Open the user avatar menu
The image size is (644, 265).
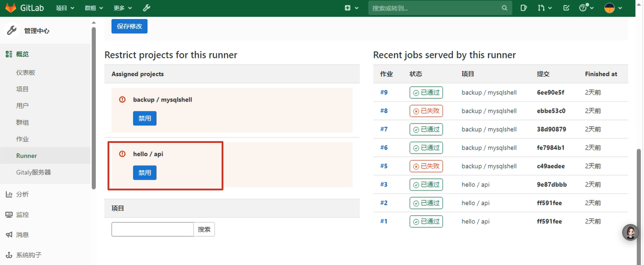610,8
